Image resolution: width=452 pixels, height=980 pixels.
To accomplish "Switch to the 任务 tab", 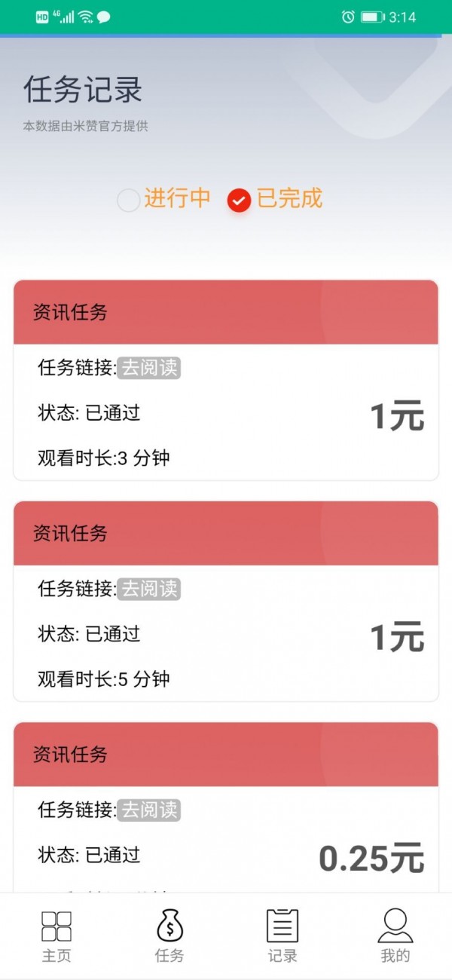I will click(x=169, y=935).
